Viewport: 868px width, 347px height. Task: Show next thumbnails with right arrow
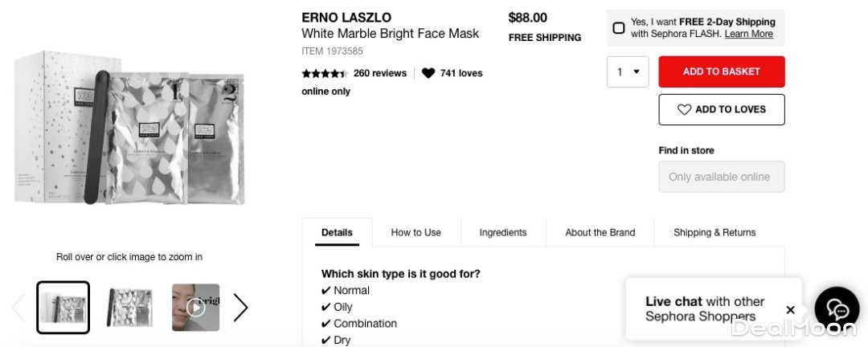(240, 308)
